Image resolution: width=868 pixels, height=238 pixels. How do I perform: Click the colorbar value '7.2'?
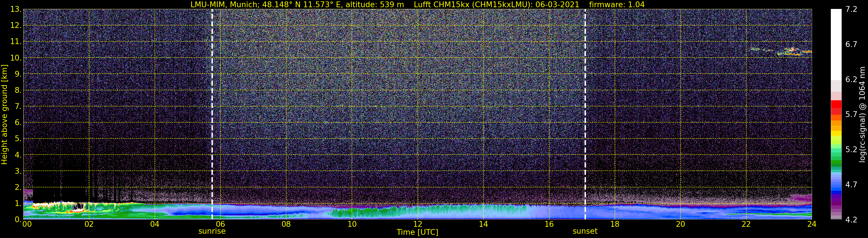(x=851, y=10)
